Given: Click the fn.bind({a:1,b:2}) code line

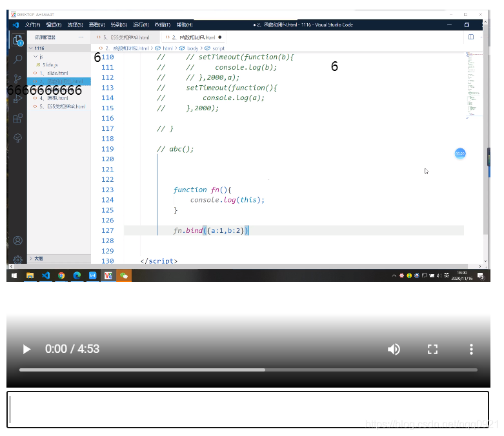Looking at the screenshot, I should [211, 231].
